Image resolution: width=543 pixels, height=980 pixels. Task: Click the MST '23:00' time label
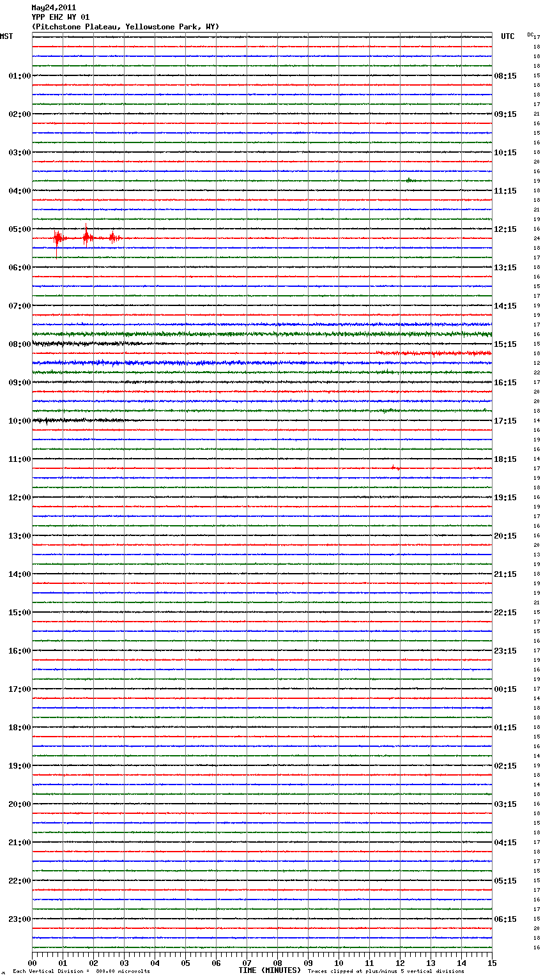(20, 919)
